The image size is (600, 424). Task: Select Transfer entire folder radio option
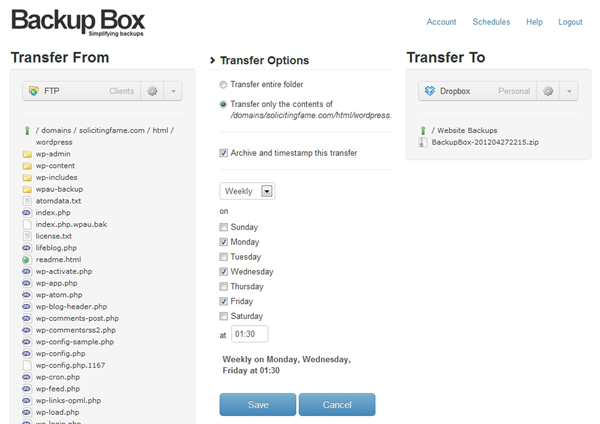tap(223, 85)
